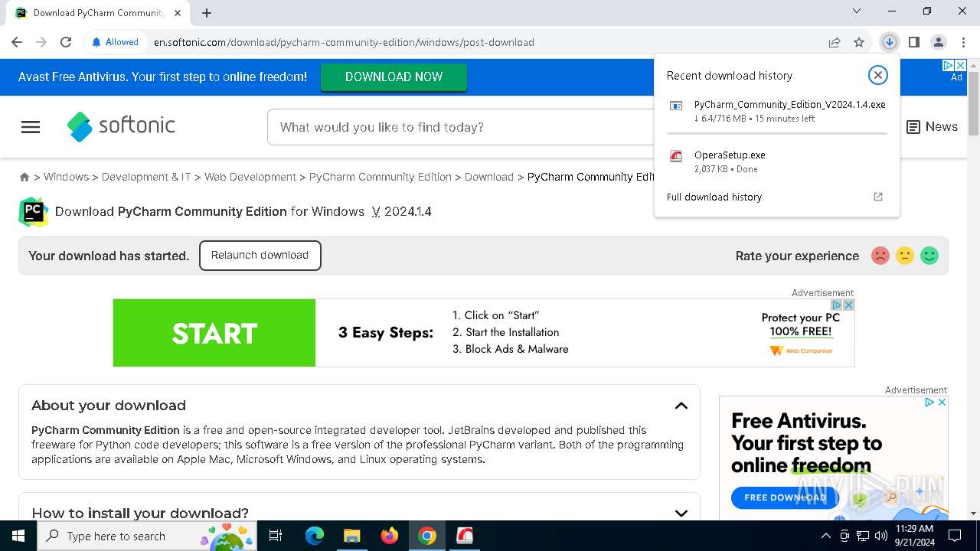Image resolution: width=980 pixels, height=551 pixels.
Task: Click the green START ad button
Action: pyautogui.click(x=214, y=333)
